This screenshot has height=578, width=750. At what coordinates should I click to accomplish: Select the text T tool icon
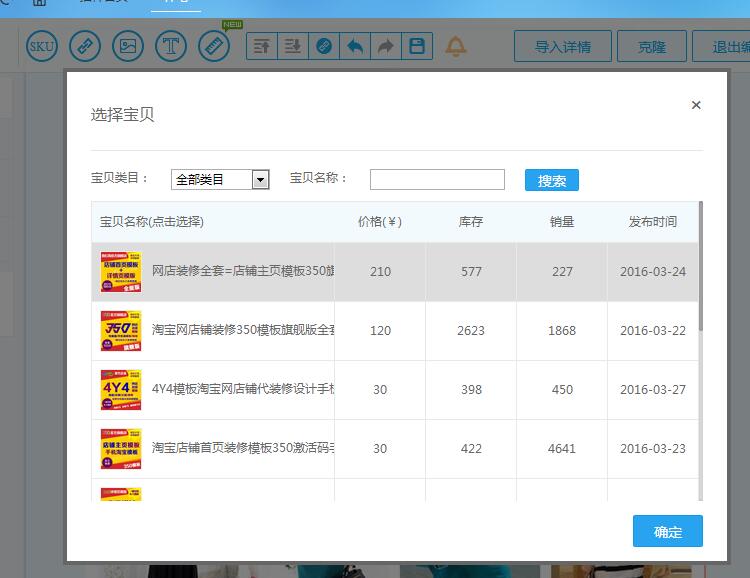[171, 46]
